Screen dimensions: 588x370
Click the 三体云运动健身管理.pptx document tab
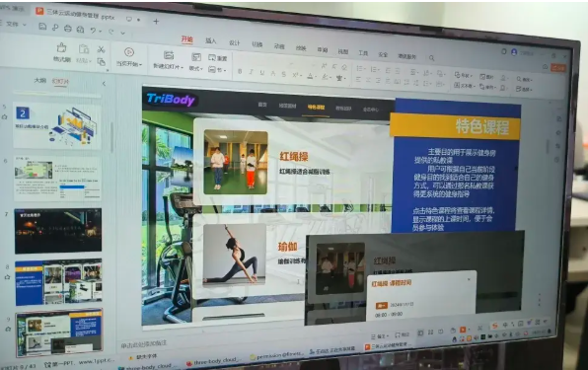pos(80,14)
